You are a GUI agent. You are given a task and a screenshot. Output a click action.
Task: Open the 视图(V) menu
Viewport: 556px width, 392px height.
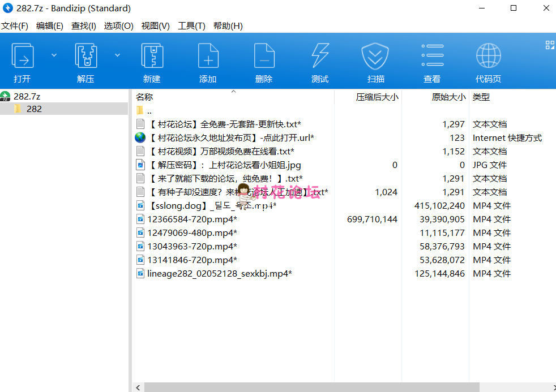click(155, 26)
